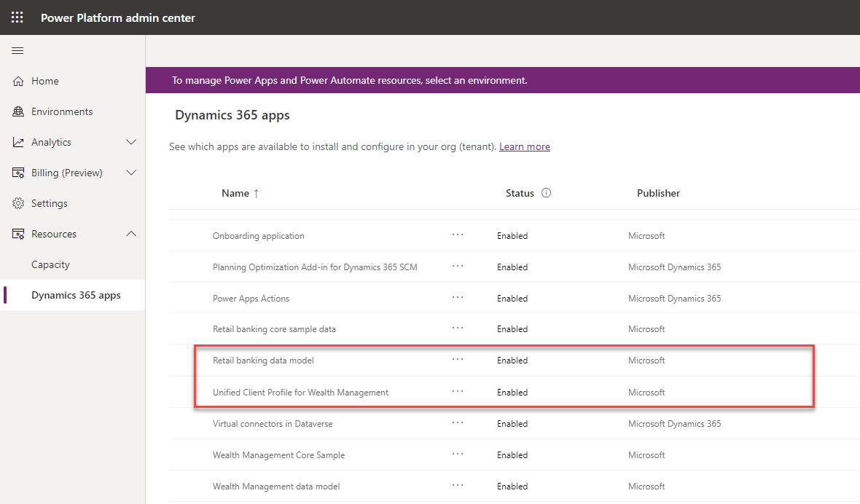Click the Learn more link
This screenshot has height=504, width=860.
coord(524,147)
